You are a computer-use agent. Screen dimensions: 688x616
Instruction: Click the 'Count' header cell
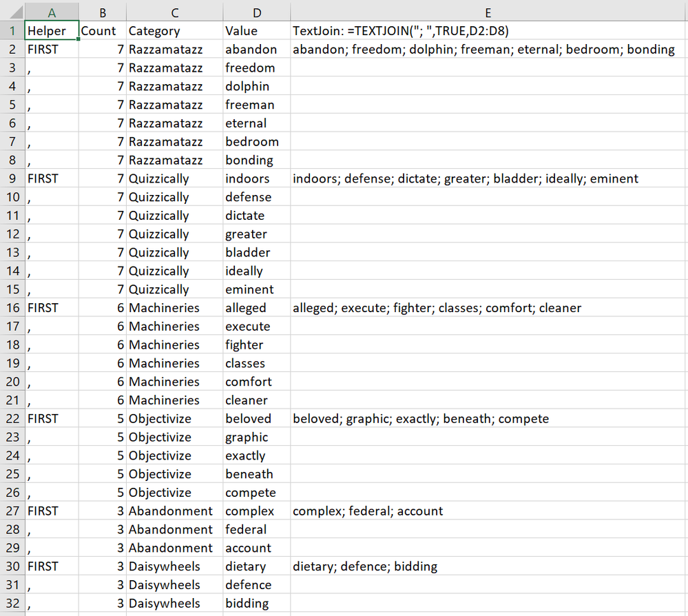pos(103,31)
